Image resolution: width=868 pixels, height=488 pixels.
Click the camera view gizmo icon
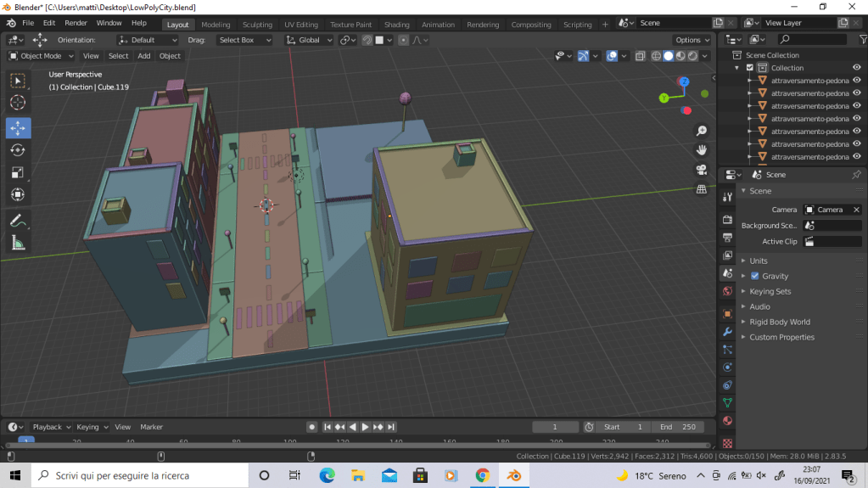702,170
